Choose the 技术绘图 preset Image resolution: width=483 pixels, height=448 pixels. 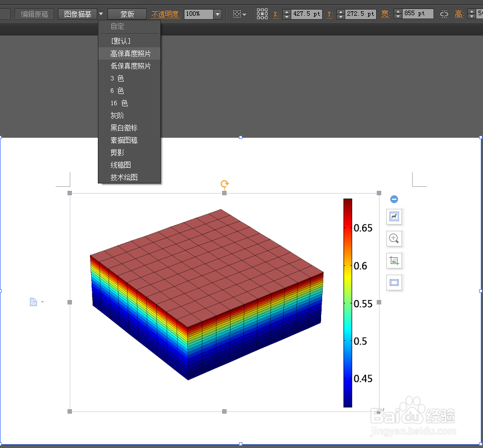pos(129,177)
